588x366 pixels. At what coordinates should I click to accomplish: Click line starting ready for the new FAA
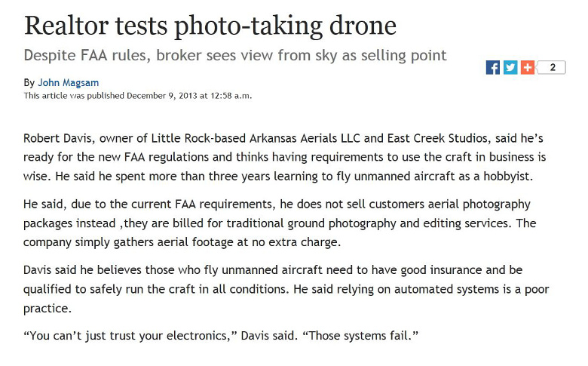tap(285, 157)
